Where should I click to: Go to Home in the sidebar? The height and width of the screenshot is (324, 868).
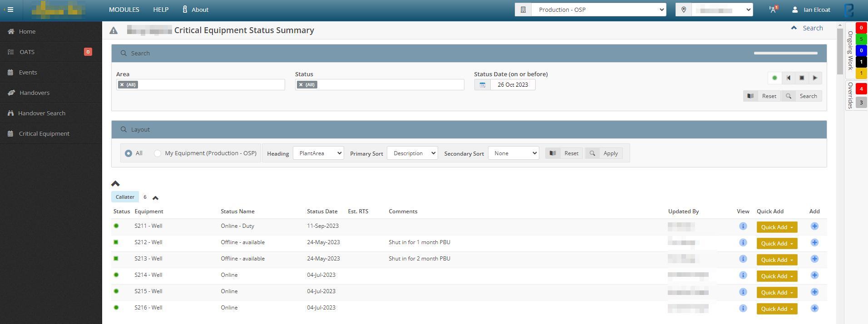pos(51,31)
